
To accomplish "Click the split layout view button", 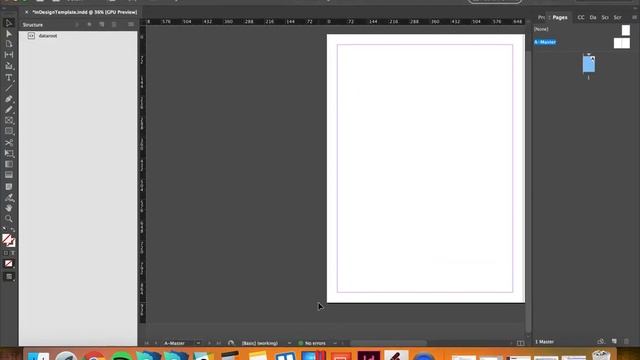I will pyautogui.click(x=520, y=343).
